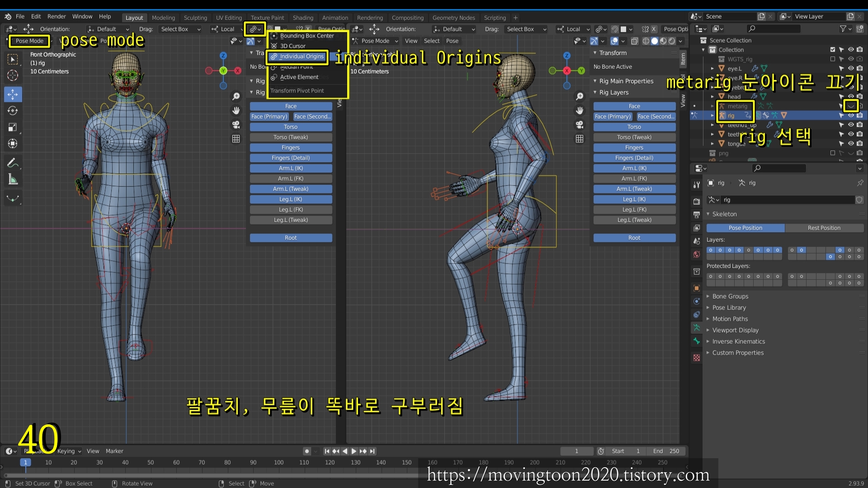Click Blender logo menu icon
Image resolution: width=868 pixels, height=488 pixels.
pos(8,16)
